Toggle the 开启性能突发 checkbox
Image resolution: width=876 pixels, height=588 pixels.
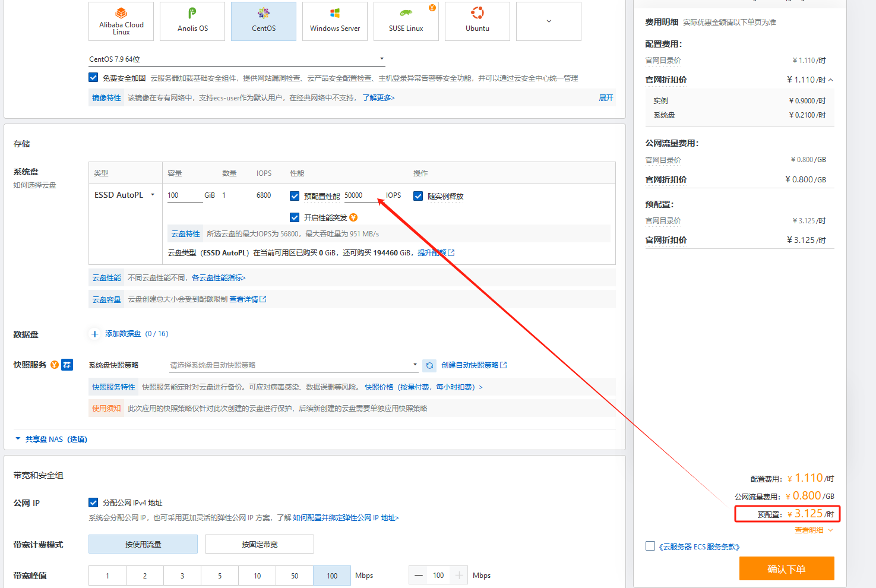click(x=295, y=217)
